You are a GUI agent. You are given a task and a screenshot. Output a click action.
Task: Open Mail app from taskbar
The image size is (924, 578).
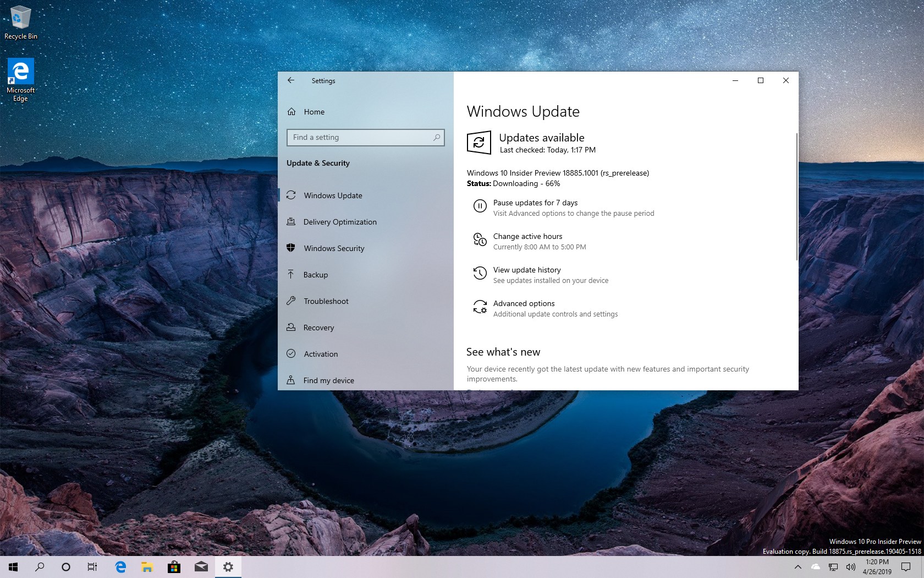click(201, 567)
